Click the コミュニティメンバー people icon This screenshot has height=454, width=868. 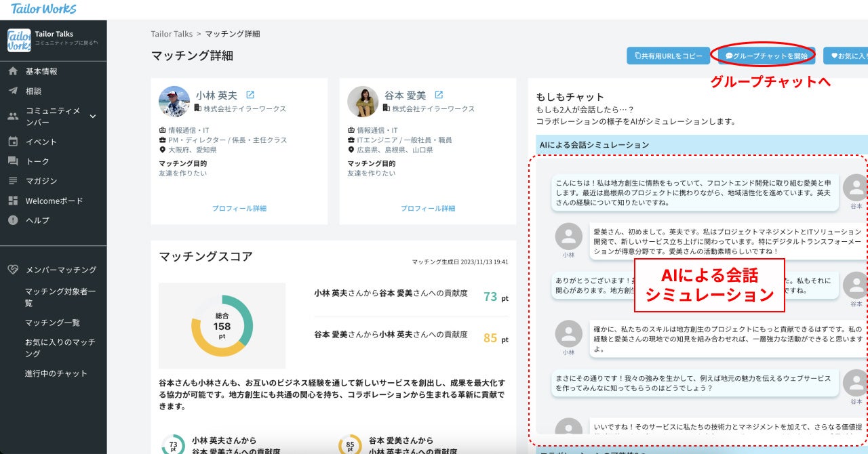pyautogui.click(x=13, y=117)
